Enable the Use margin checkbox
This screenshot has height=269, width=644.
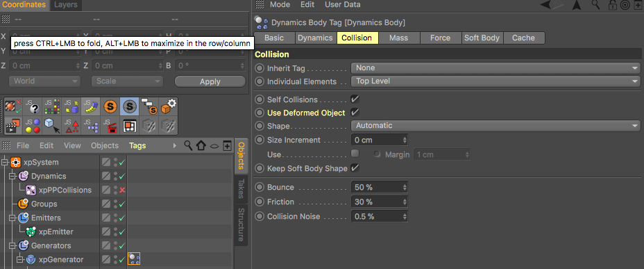(355, 154)
